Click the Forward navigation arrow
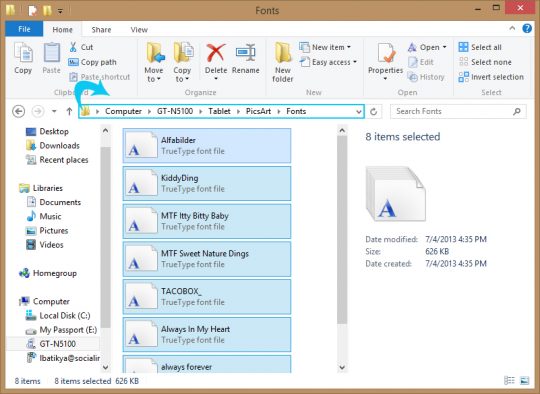540x394 pixels. coord(38,112)
